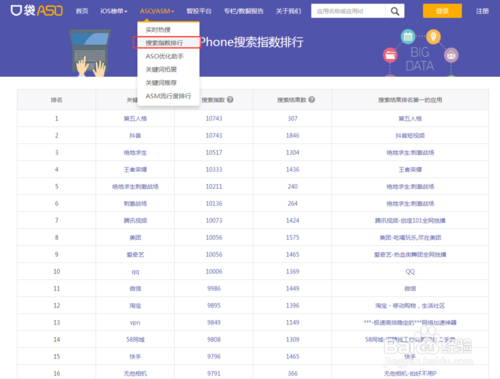This screenshot has width=500, height=379.
Task: Click result count 1396 in row 12
Action: (293, 305)
